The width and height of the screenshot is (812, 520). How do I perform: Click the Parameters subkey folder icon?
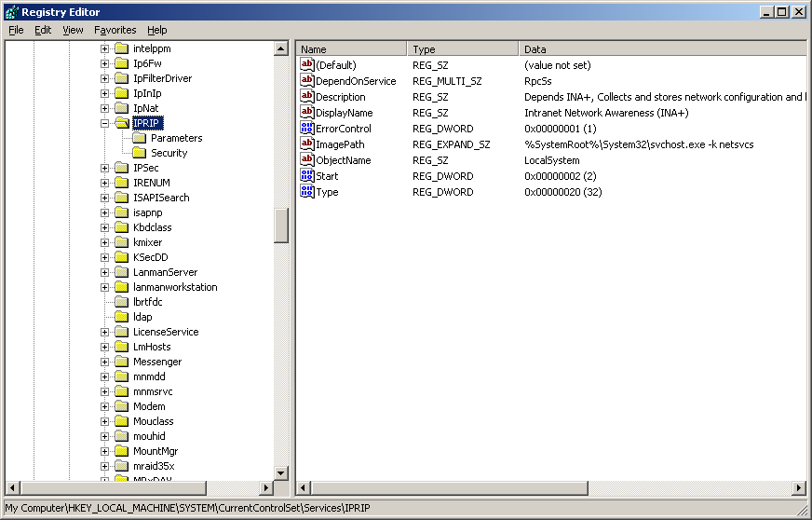[x=139, y=138]
